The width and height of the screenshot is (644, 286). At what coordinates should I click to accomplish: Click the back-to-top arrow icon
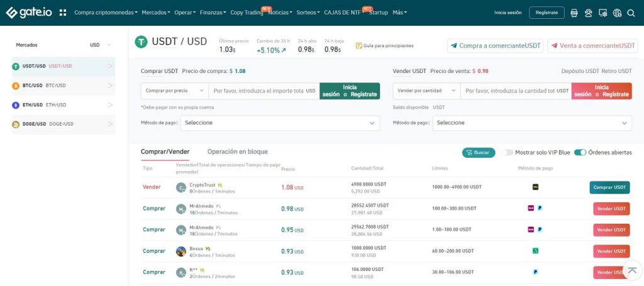pyautogui.click(x=632, y=271)
